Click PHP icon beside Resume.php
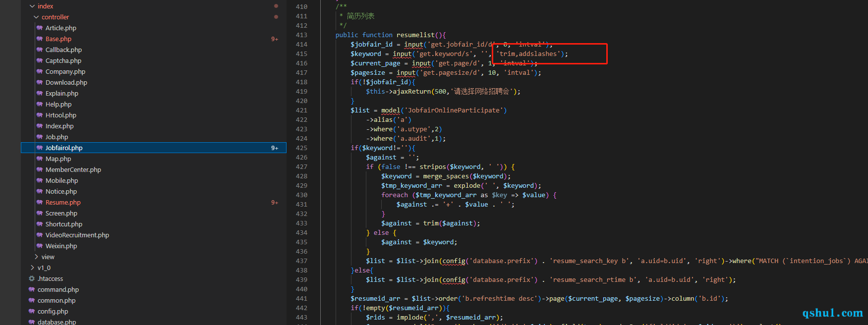 40,202
